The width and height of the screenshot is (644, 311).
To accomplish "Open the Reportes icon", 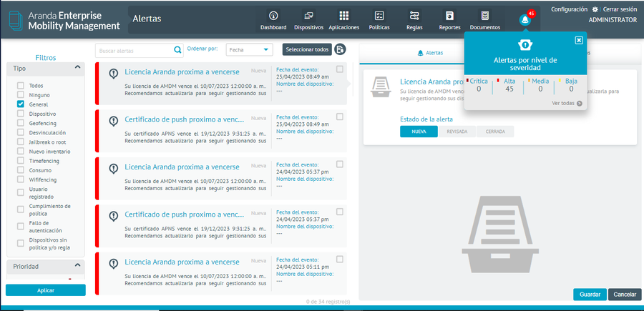I will tap(450, 16).
